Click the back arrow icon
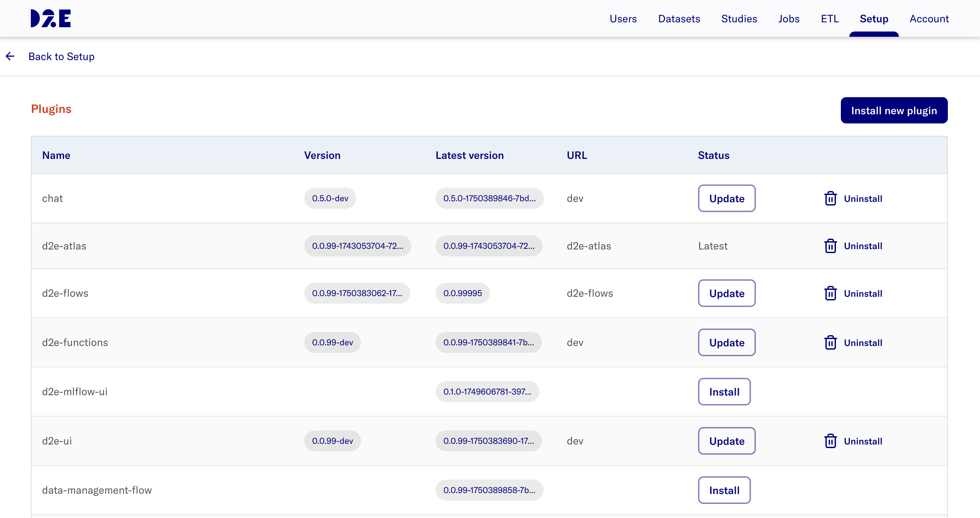Screen dimensions: 980x518 pyautogui.click(x=10, y=56)
